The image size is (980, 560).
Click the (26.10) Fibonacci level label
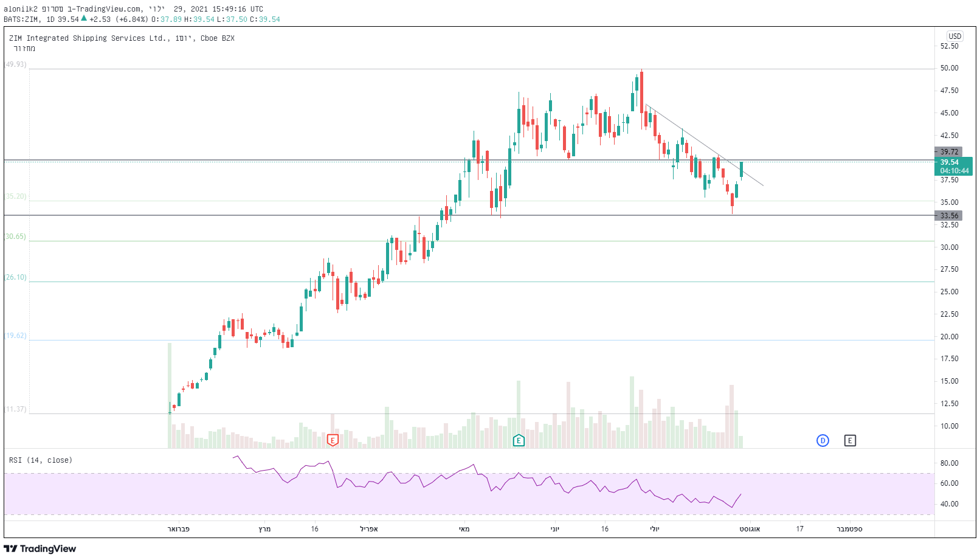tap(16, 277)
